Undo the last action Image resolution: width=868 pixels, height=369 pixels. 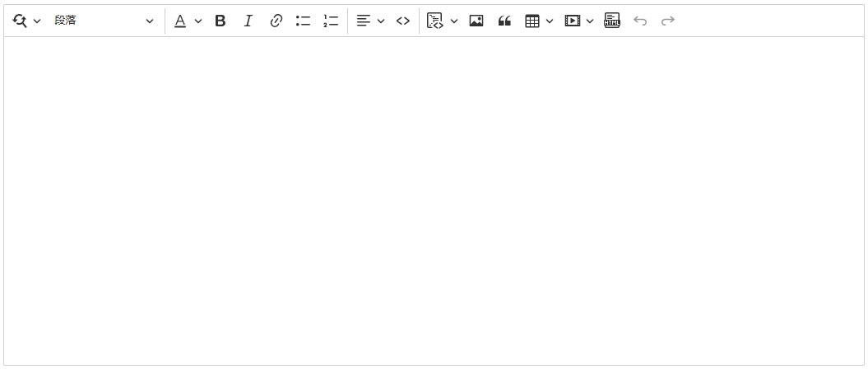(640, 21)
